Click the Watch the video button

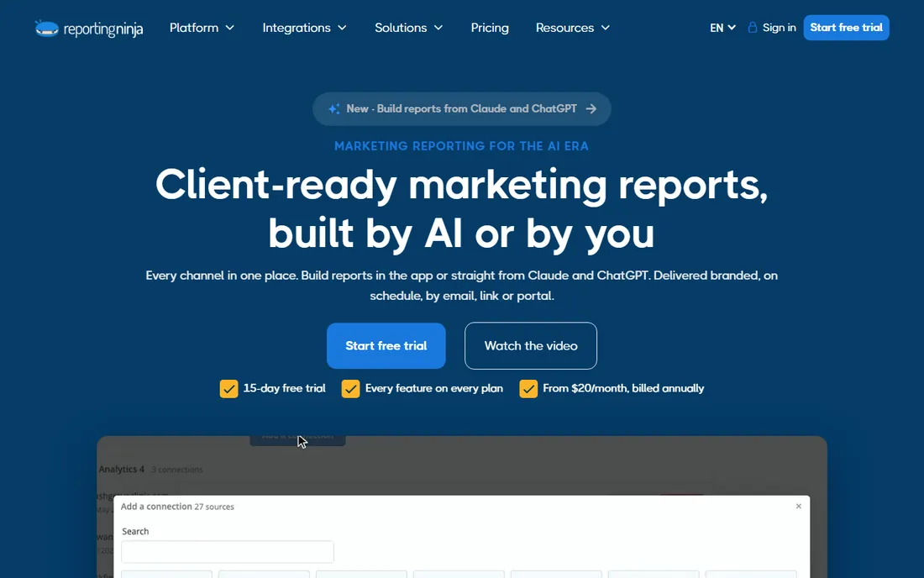[x=530, y=346]
